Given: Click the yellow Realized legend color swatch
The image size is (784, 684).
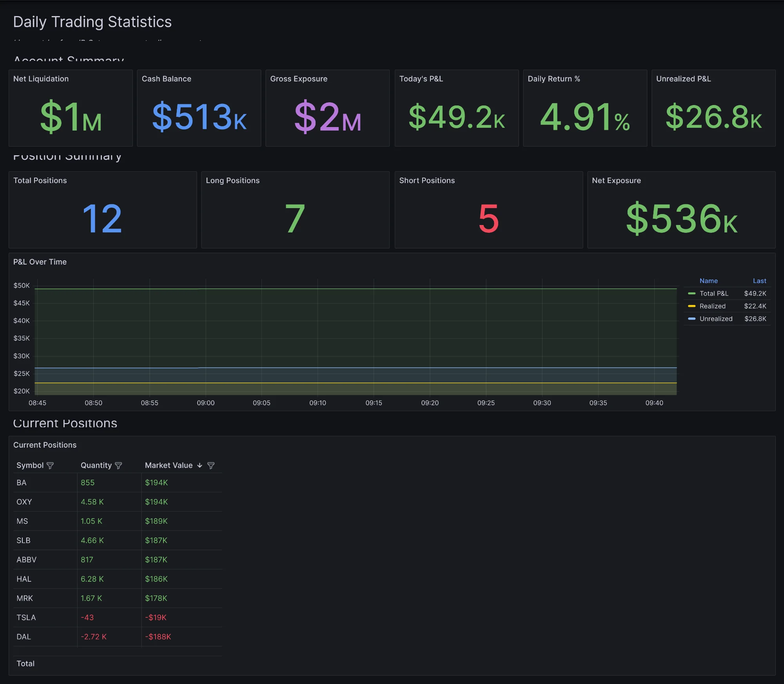Looking at the screenshot, I should (x=691, y=306).
